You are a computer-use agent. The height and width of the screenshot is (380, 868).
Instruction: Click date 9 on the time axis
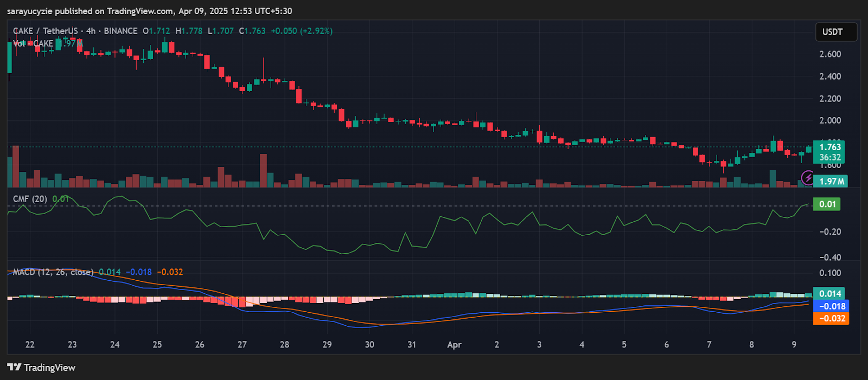[794, 345]
